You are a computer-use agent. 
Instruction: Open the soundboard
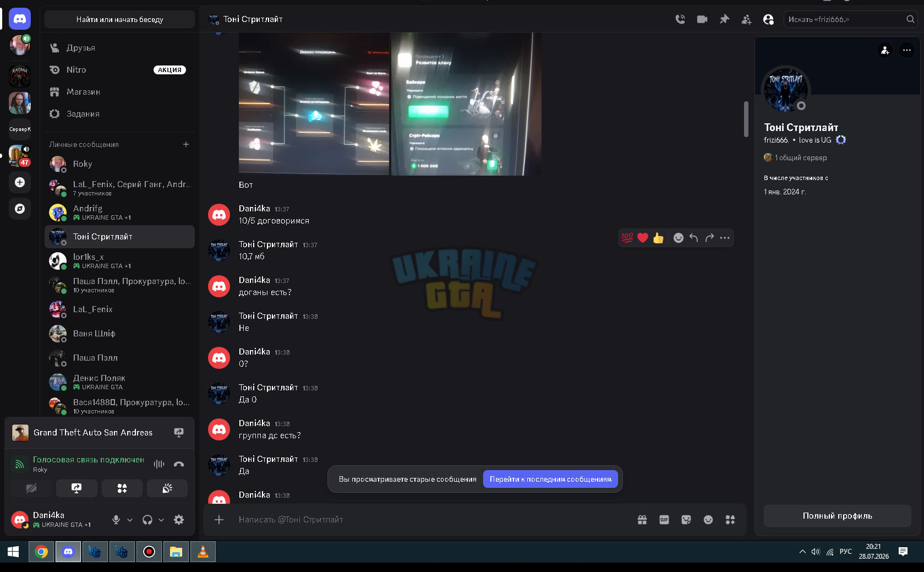coord(167,488)
